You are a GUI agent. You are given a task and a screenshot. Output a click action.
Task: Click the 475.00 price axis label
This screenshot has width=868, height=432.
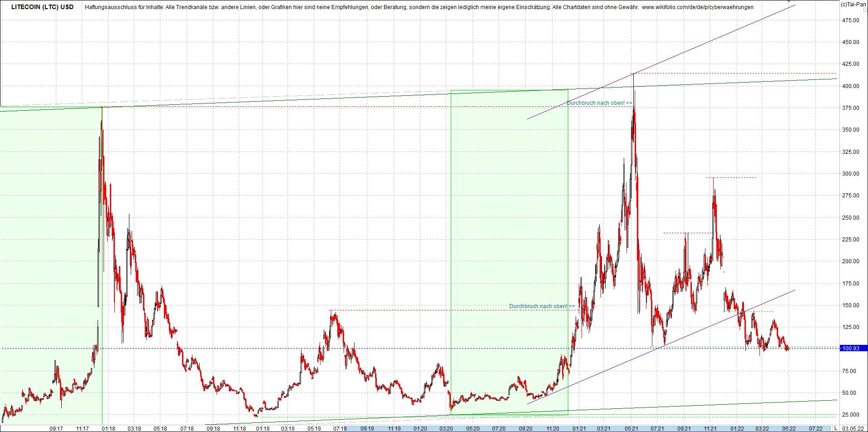(851, 20)
